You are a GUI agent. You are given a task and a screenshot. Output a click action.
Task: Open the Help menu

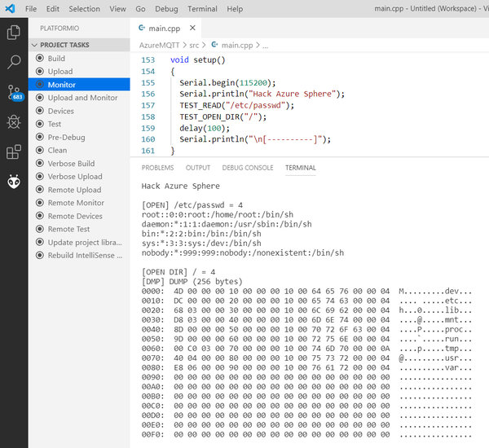pyautogui.click(x=235, y=9)
